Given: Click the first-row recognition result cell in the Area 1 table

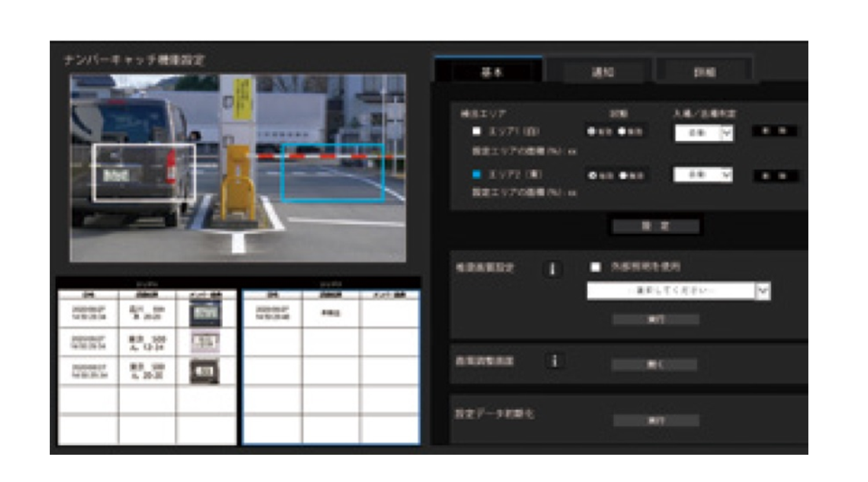Looking at the screenshot, I should click(x=147, y=313).
